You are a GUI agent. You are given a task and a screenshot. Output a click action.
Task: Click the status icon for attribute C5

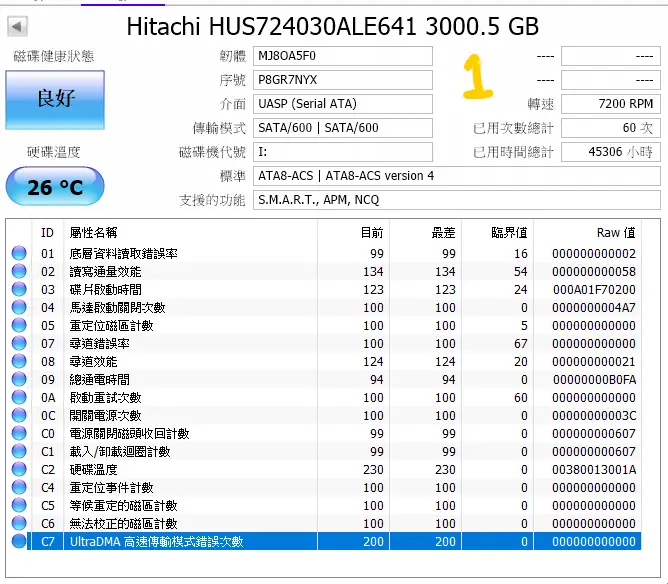(19, 505)
